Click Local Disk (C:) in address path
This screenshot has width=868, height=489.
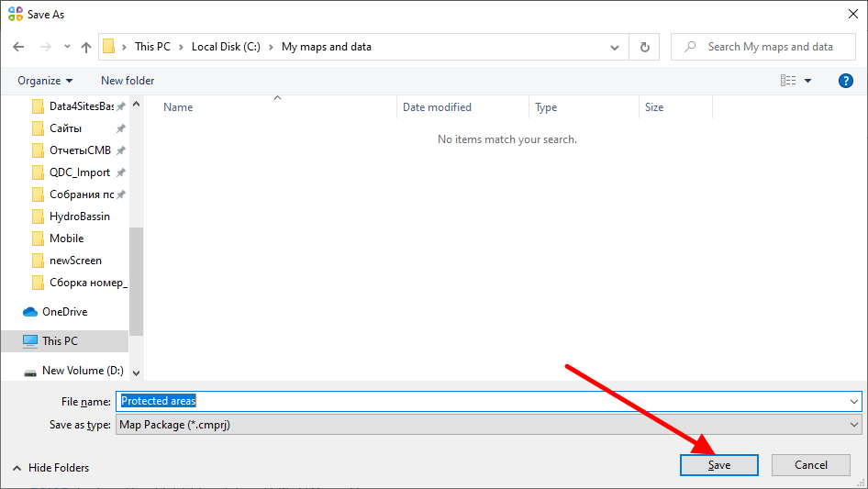[x=226, y=47]
